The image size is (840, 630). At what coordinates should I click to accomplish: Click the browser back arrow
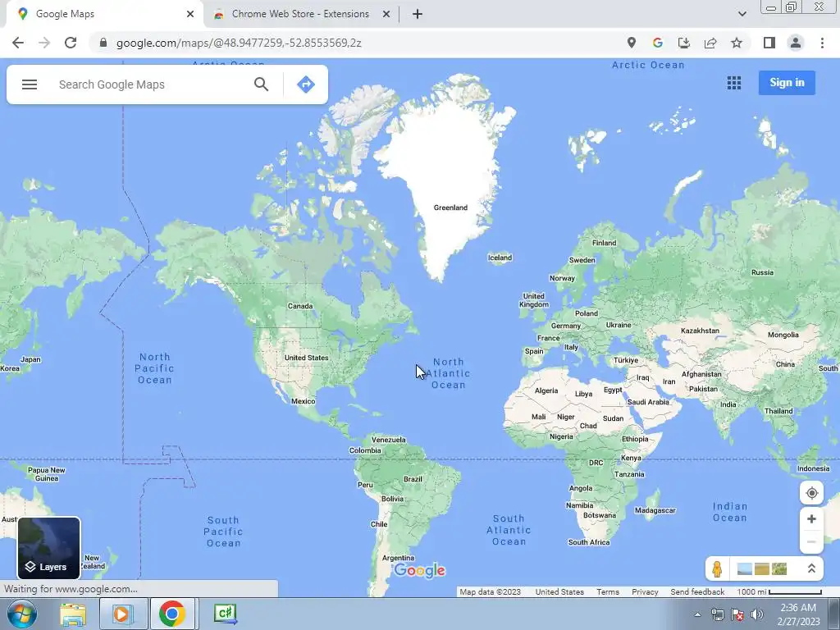[18, 43]
